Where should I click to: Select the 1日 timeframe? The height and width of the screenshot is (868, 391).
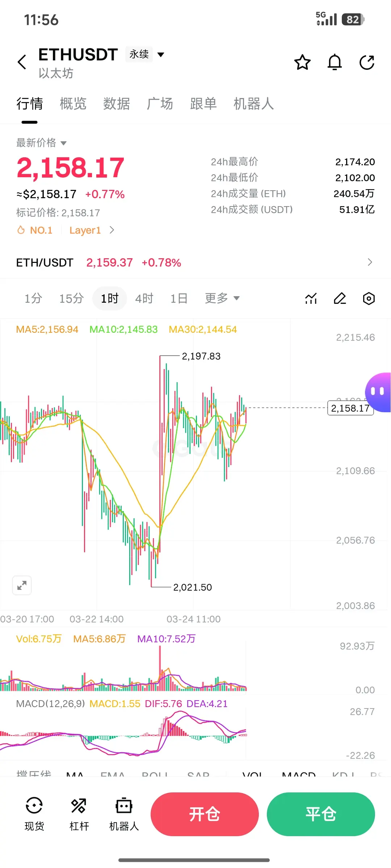tap(179, 298)
